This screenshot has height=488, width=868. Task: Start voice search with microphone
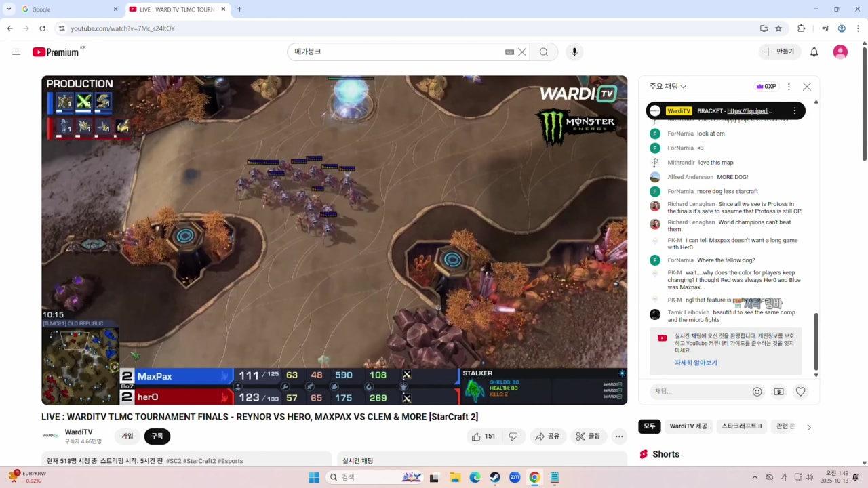(574, 52)
